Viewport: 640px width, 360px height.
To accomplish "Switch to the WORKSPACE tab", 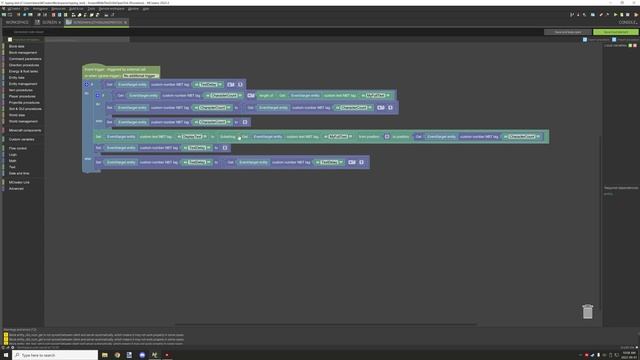I will [17, 22].
